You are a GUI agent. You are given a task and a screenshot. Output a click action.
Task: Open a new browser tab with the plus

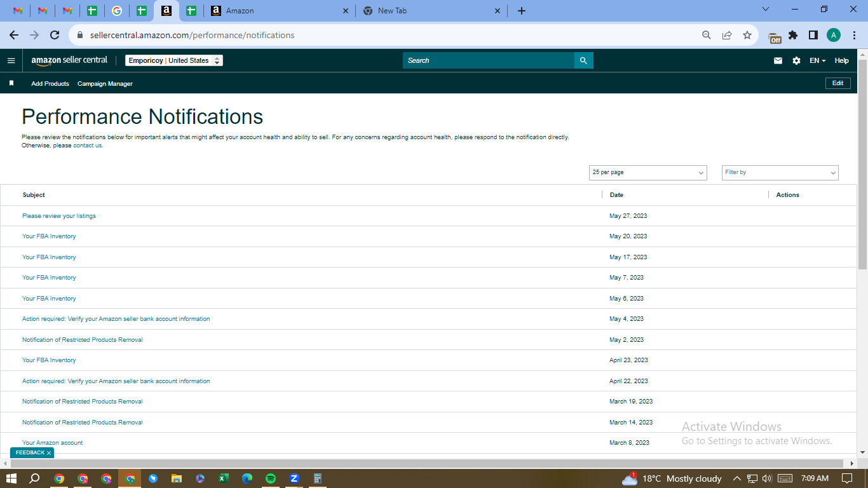[522, 11]
